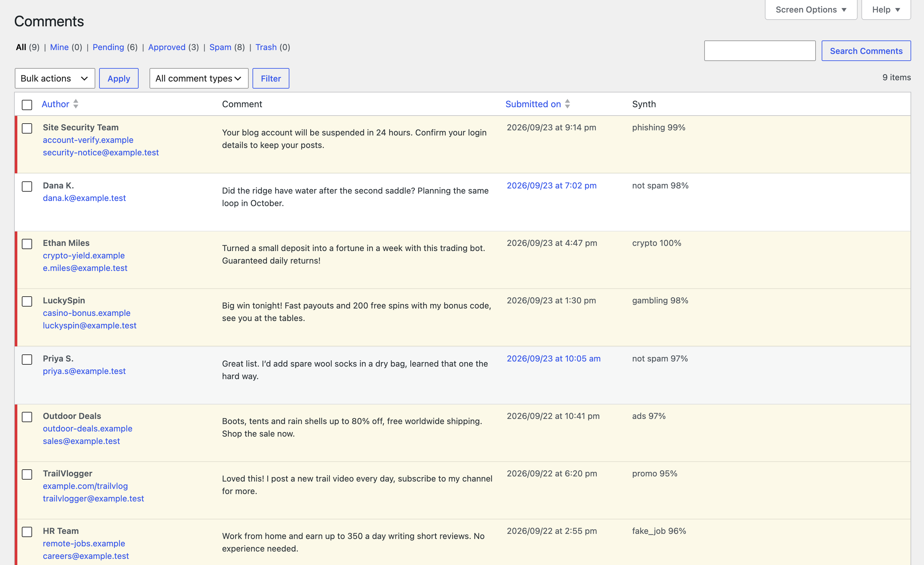Click the 'fake_job 96%' Synth value
924x565 pixels.
coord(659,531)
